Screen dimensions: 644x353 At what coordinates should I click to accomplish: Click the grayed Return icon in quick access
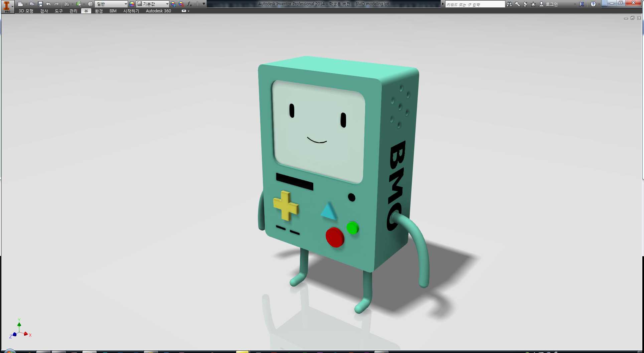click(x=66, y=4)
